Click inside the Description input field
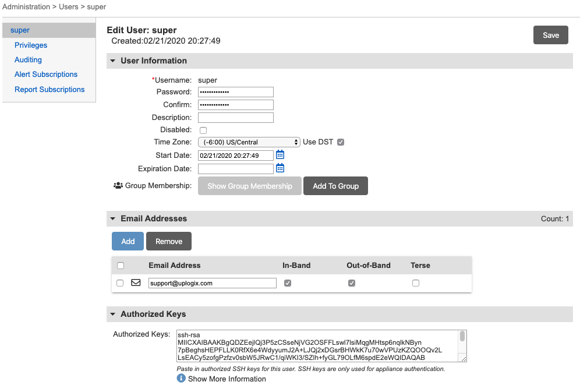 [235, 117]
